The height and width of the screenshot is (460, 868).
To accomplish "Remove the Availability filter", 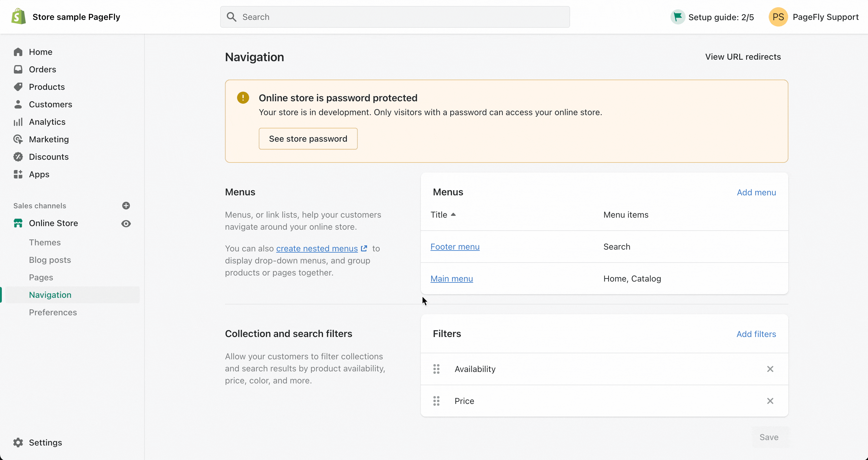I will 770,369.
